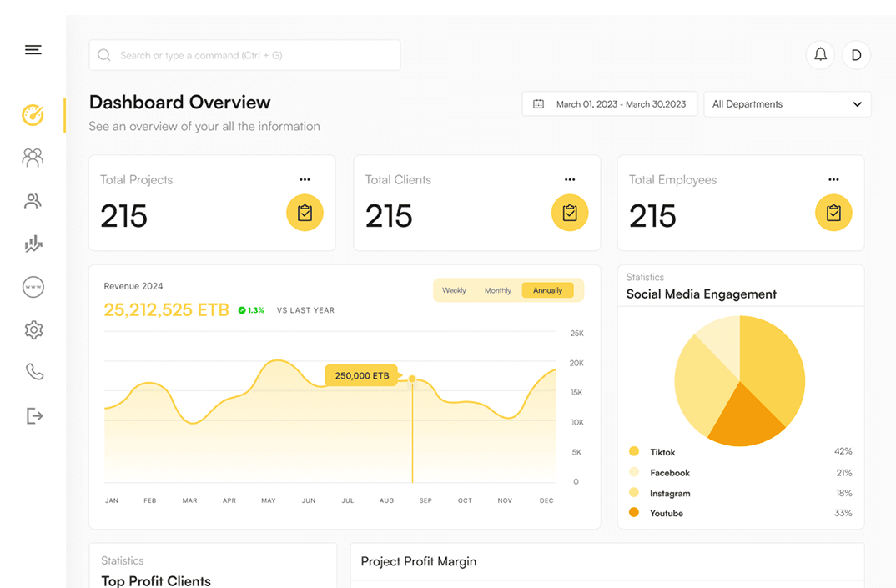Open the Clients person icon in the sidebar
The image size is (896, 588).
(x=33, y=201)
